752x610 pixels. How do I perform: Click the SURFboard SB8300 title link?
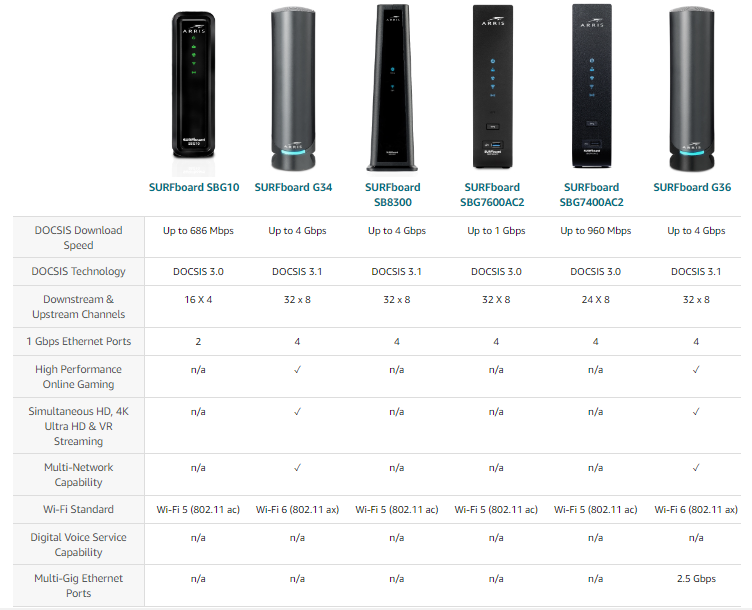tap(397, 194)
